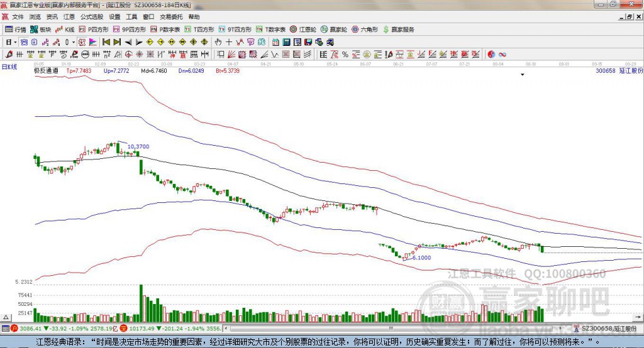This screenshot has width=644, height=348.
Task: Switch to K线 chart view
Action: 65,30
